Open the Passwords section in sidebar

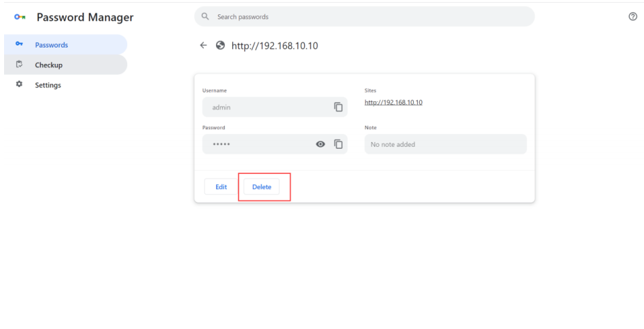(x=52, y=45)
